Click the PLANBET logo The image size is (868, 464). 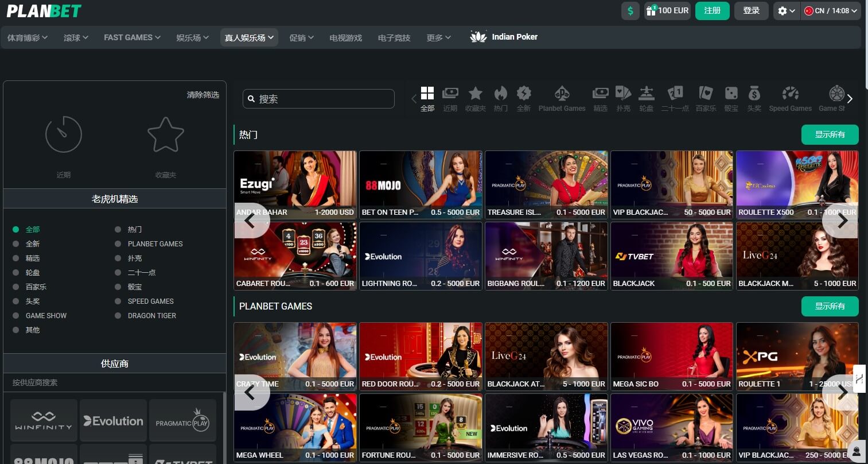tap(44, 10)
